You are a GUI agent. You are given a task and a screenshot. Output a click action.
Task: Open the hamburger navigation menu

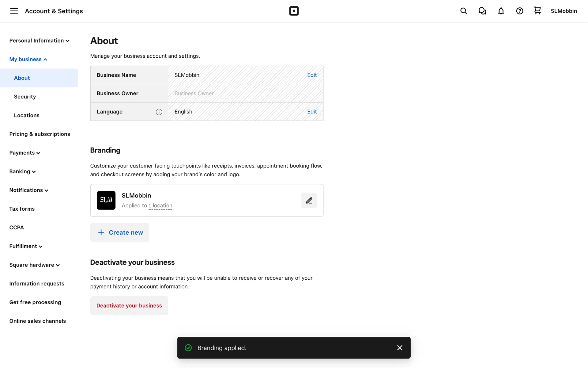(x=14, y=11)
